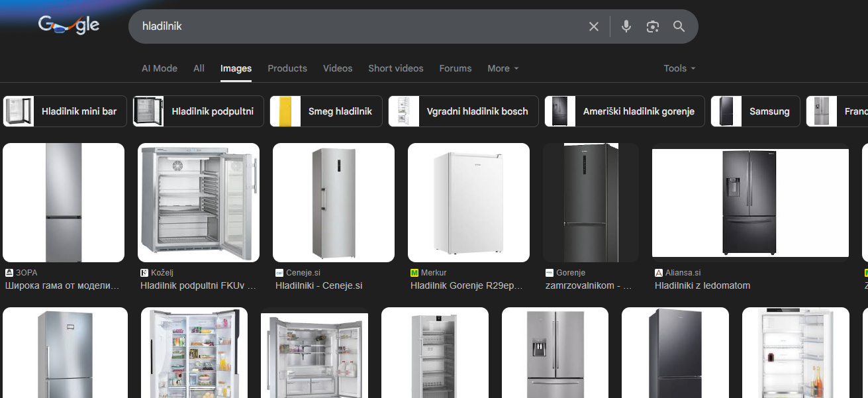The image size is (868, 398).
Task: Select the Images tab
Action: click(x=236, y=68)
